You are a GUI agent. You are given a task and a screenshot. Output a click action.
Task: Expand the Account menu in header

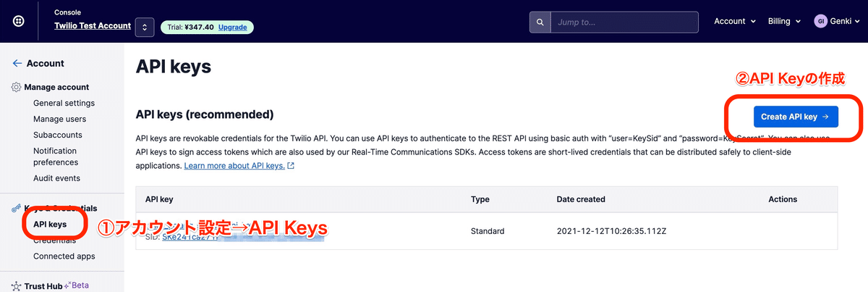tap(734, 22)
